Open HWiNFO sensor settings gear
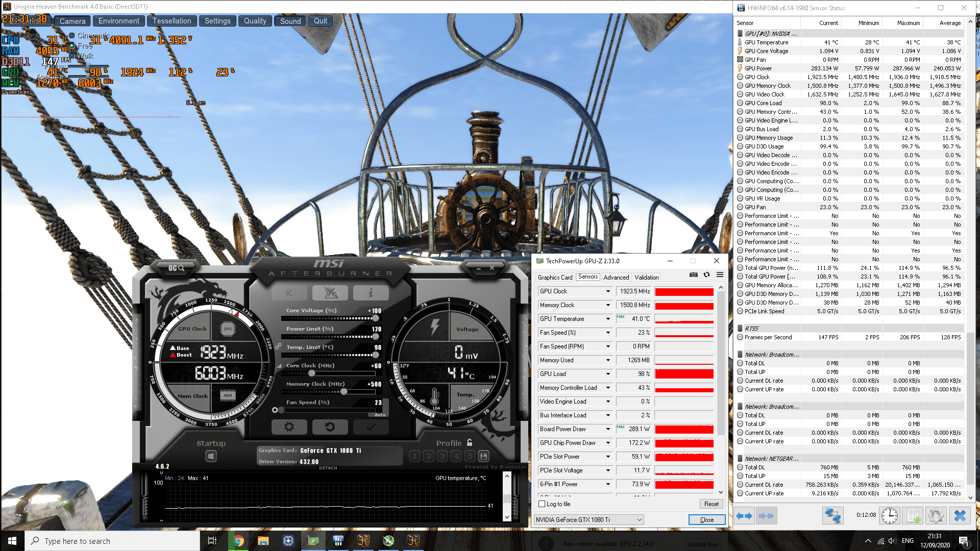980x551 pixels. pos(936,516)
